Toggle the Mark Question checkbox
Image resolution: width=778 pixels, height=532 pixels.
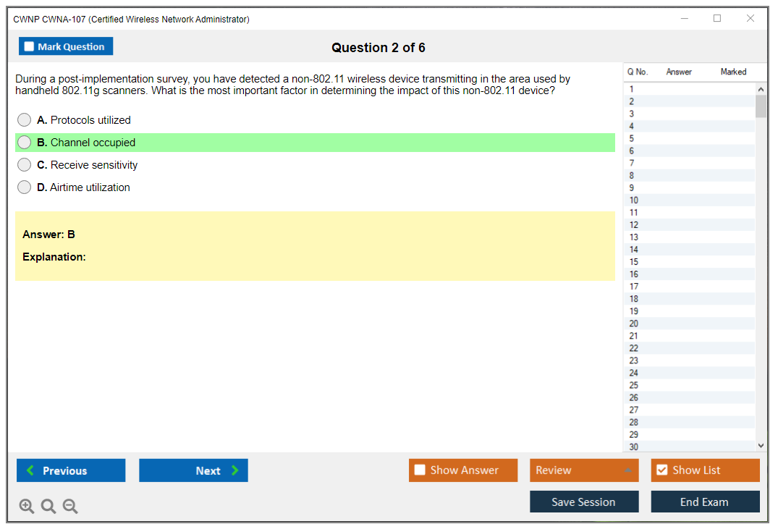(29, 47)
